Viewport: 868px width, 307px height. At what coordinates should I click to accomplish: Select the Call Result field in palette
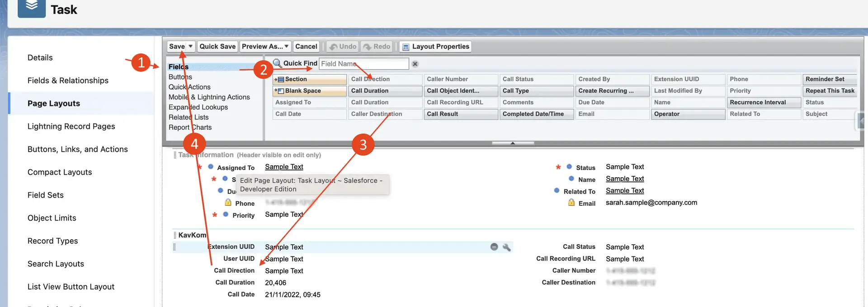coord(461,114)
